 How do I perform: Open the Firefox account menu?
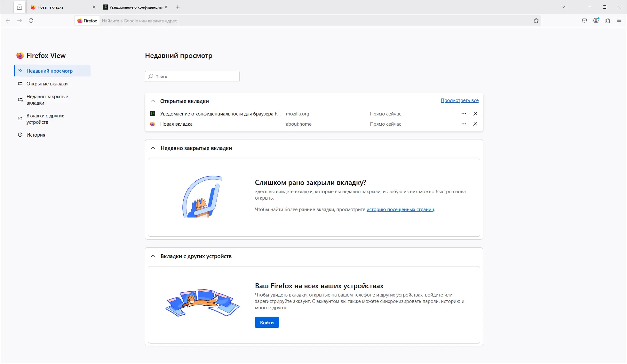click(596, 20)
